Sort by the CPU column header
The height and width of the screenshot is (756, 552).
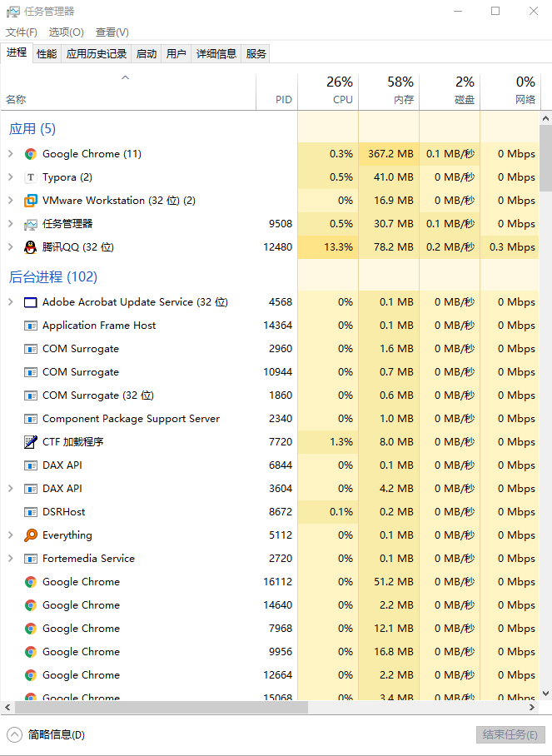click(x=328, y=92)
